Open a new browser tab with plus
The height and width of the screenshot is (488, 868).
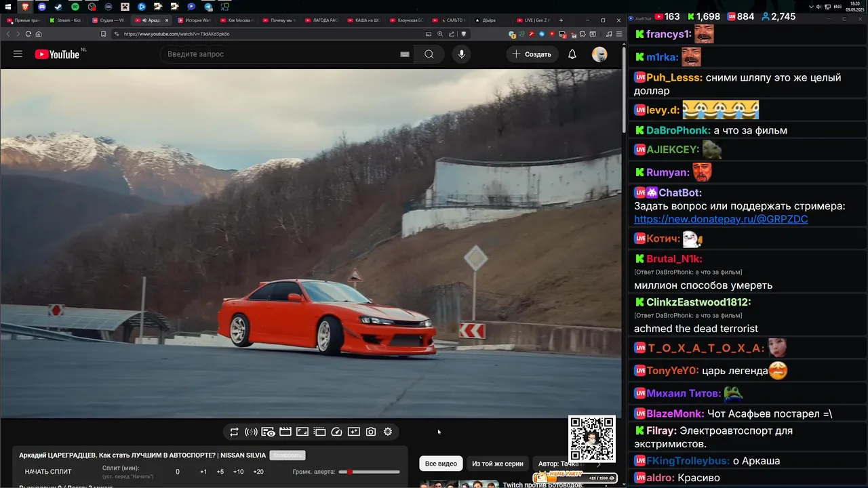561,20
